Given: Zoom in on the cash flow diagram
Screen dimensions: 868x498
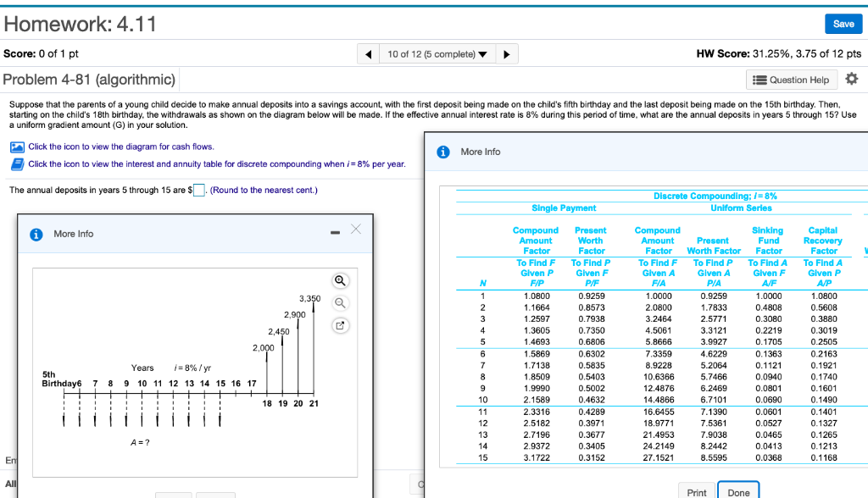Looking at the screenshot, I should (x=339, y=281).
